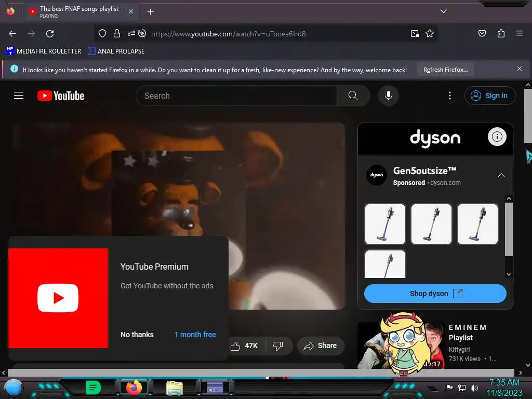
Task: Open the EMINEM Playlist video title
Action: (x=468, y=332)
